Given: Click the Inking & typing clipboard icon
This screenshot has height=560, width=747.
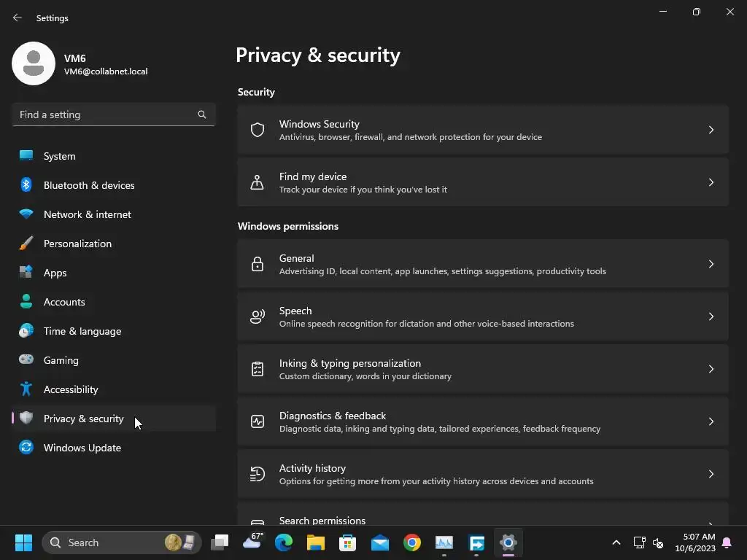Looking at the screenshot, I should click(x=258, y=369).
